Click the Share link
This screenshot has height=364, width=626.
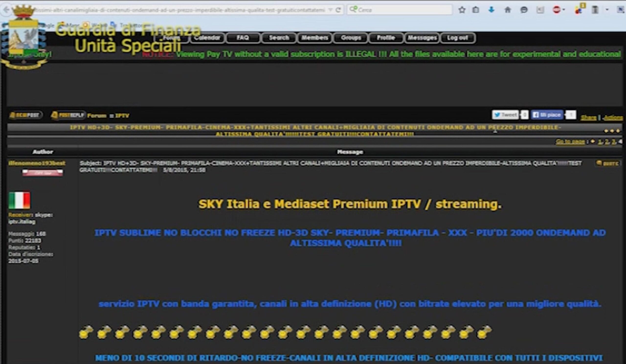(588, 117)
